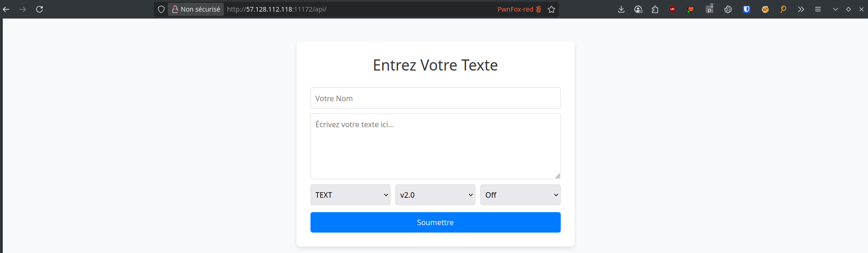Click the PwnFox-red container indicator
This screenshot has width=868, height=253.
[x=519, y=9]
